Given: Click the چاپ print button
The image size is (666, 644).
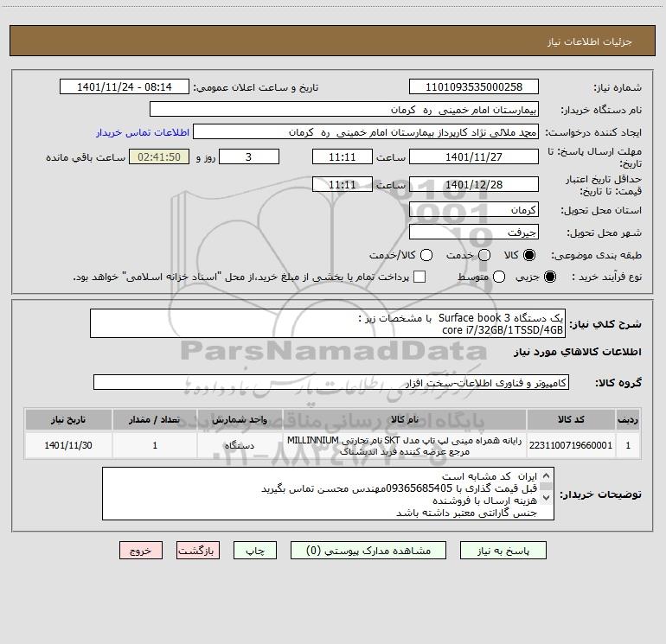Looking at the screenshot, I should pos(255,551).
